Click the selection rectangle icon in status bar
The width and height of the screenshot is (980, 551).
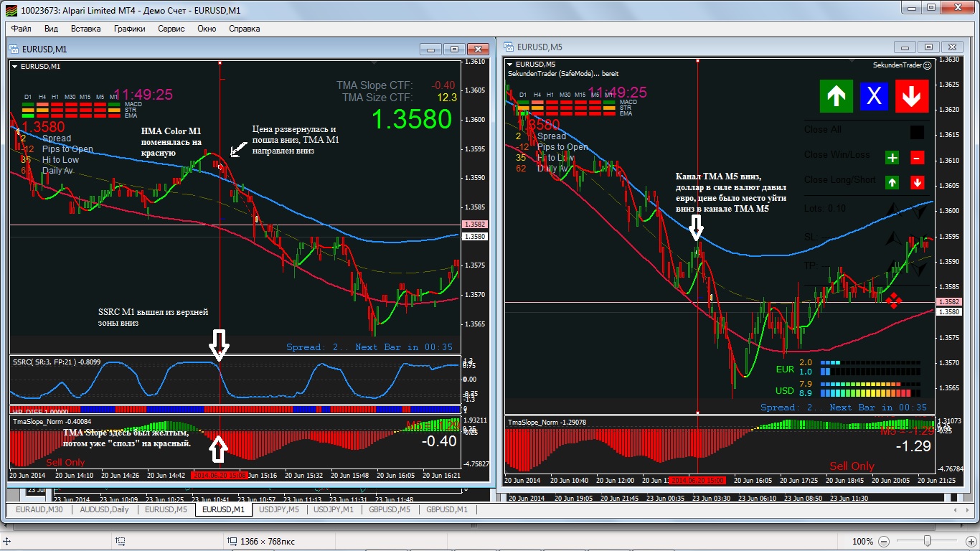coord(121,541)
